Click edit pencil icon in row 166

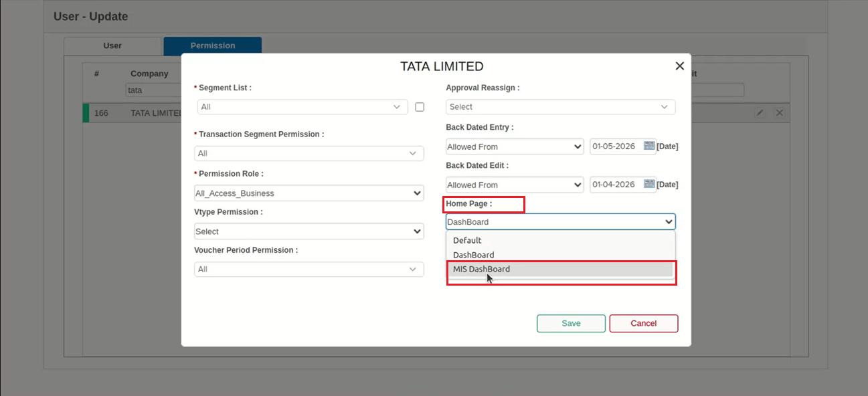click(760, 113)
